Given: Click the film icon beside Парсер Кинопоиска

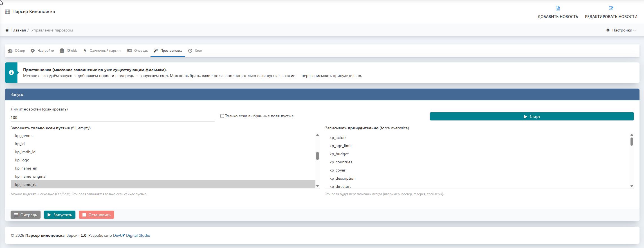Looking at the screenshot, I should point(8,12).
